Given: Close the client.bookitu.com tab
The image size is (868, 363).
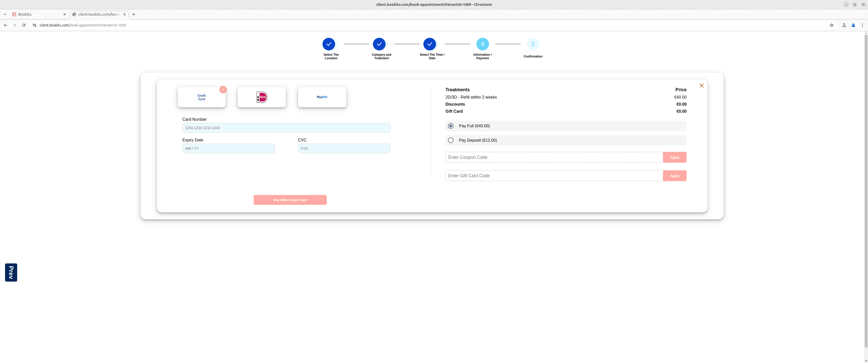Looking at the screenshot, I should (125, 14).
